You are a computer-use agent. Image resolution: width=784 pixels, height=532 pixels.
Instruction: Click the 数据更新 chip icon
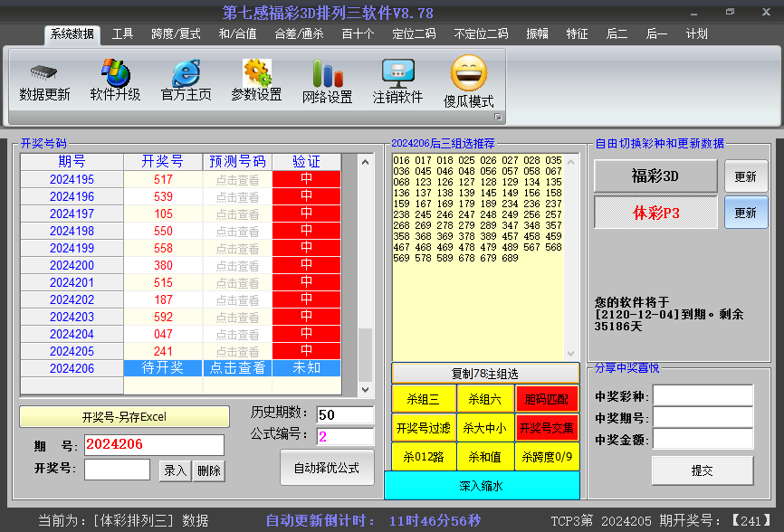(x=44, y=73)
